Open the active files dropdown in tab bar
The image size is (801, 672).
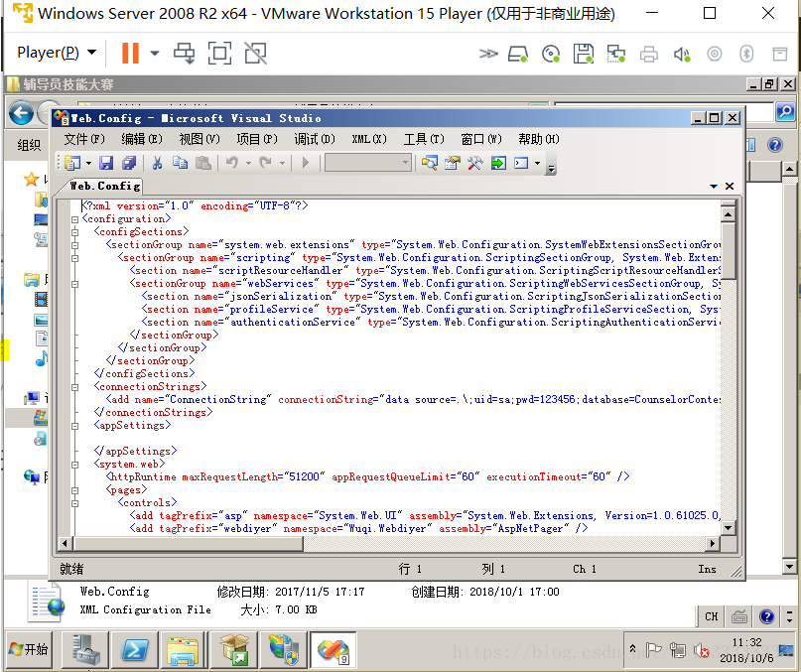click(714, 187)
